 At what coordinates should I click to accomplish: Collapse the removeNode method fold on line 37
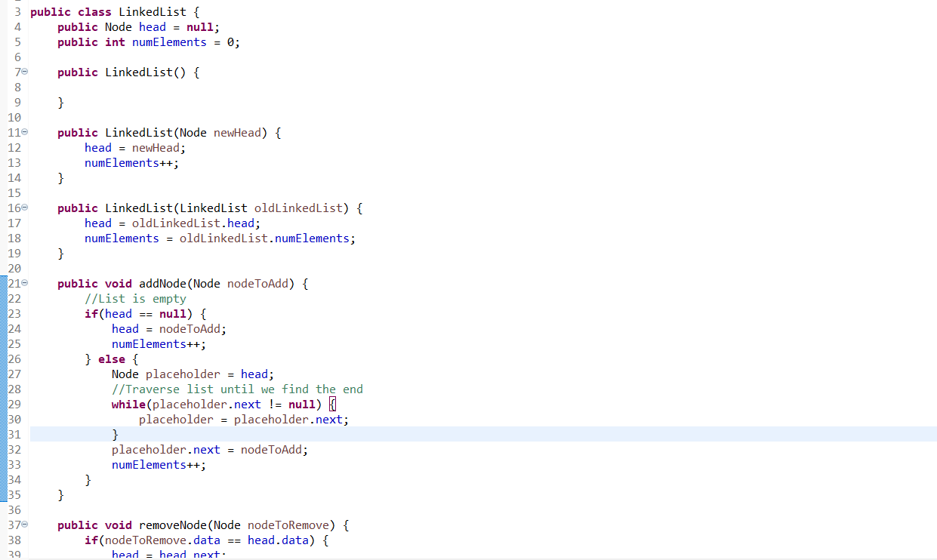tap(24, 525)
